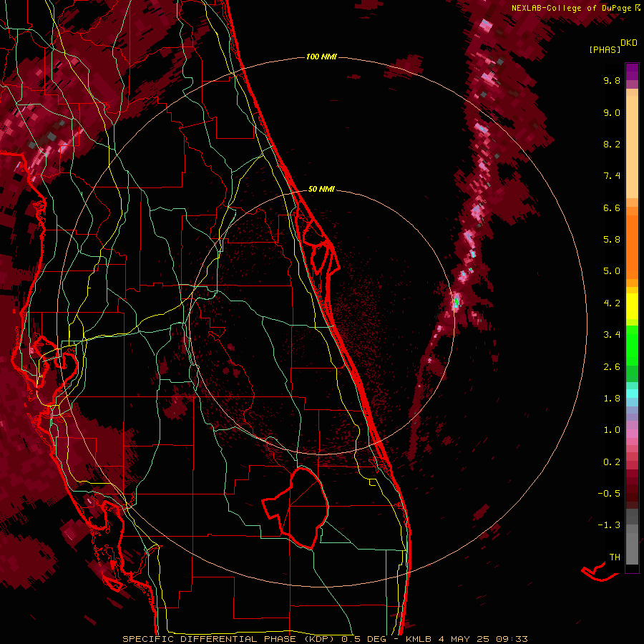
Task: Pick the light peach segment of the color bar
Action: click(632, 147)
